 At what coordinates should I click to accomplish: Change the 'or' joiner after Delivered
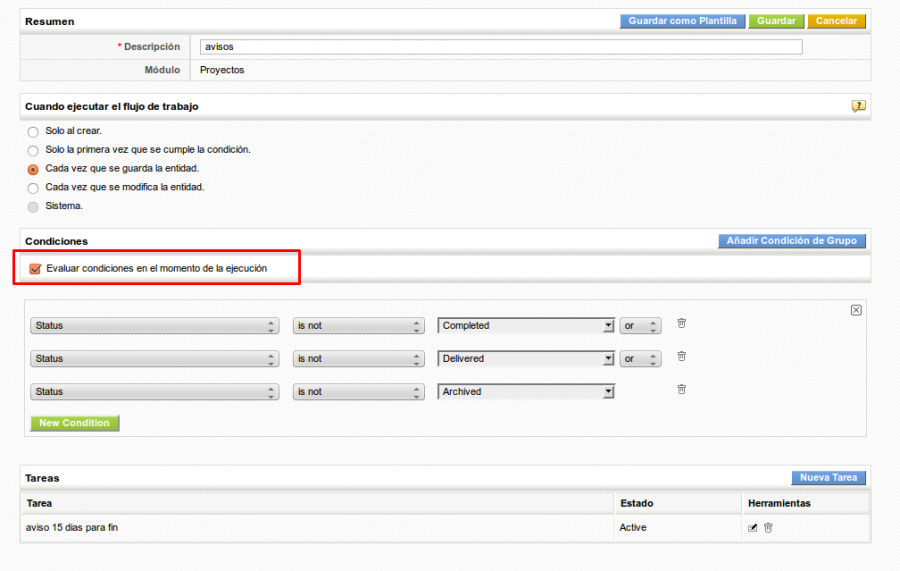(640, 359)
